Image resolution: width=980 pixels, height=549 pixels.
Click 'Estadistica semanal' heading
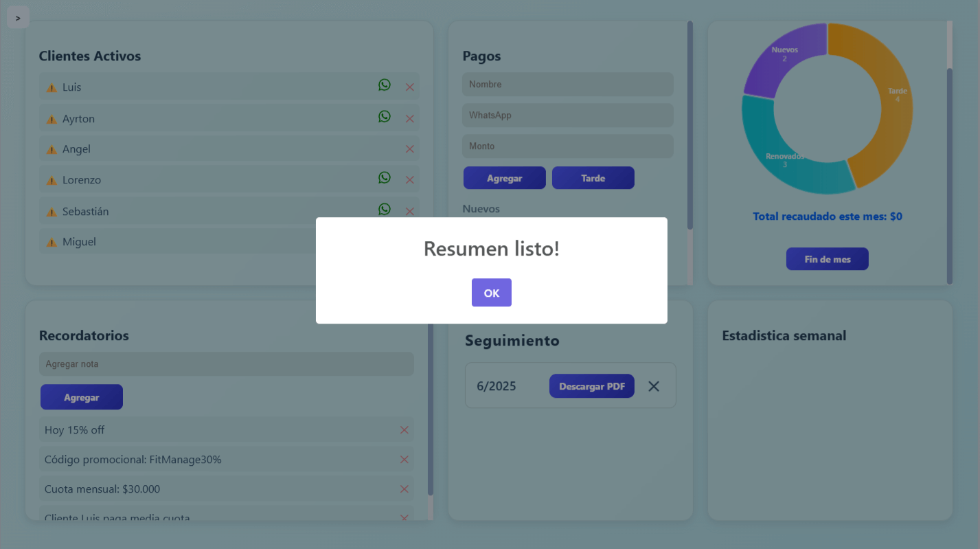tap(784, 336)
